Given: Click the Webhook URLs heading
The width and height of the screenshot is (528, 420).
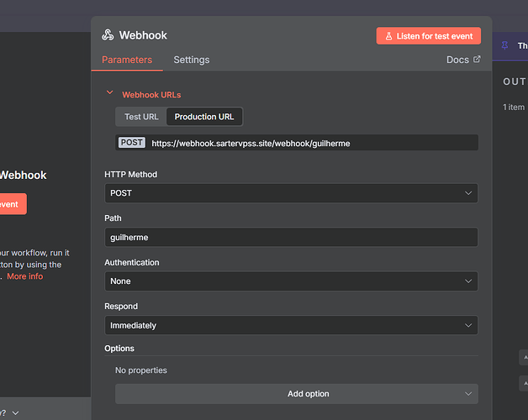Looking at the screenshot, I should (151, 95).
